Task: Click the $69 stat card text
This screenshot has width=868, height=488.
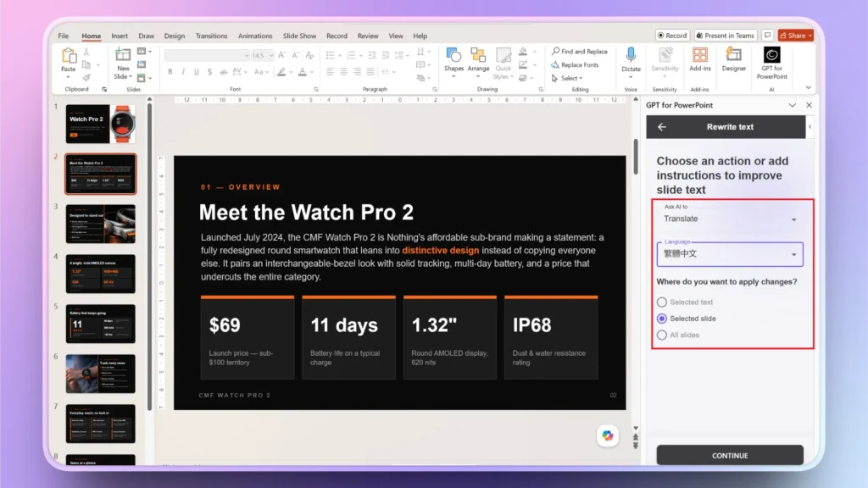Action: (x=225, y=325)
